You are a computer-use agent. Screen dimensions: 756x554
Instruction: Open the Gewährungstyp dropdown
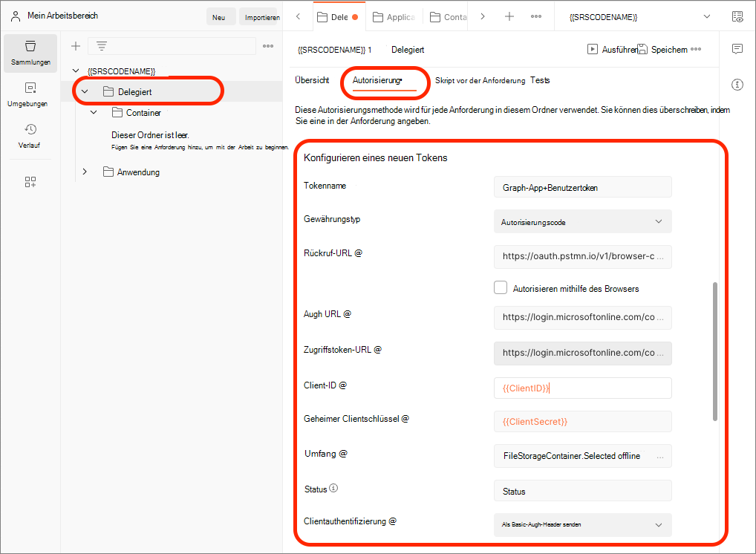582,221
